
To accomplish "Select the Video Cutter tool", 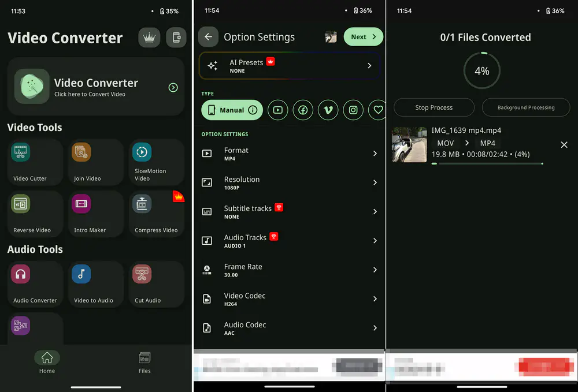I will [35, 162].
